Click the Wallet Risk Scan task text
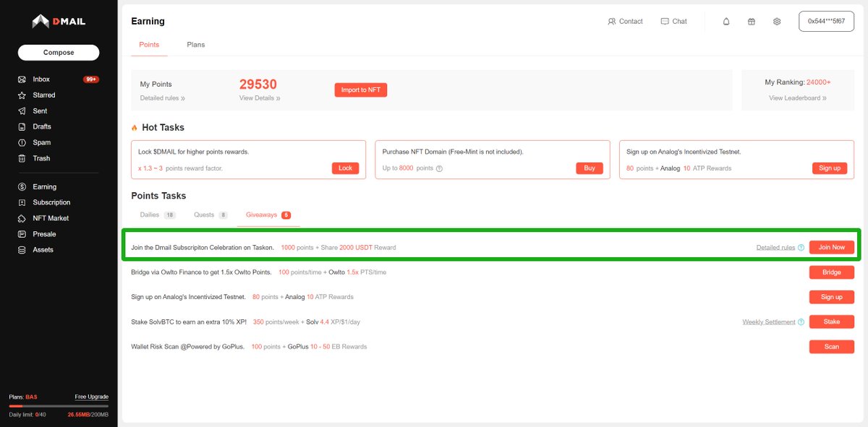Image resolution: width=868 pixels, height=427 pixels. click(x=188, y=347)
